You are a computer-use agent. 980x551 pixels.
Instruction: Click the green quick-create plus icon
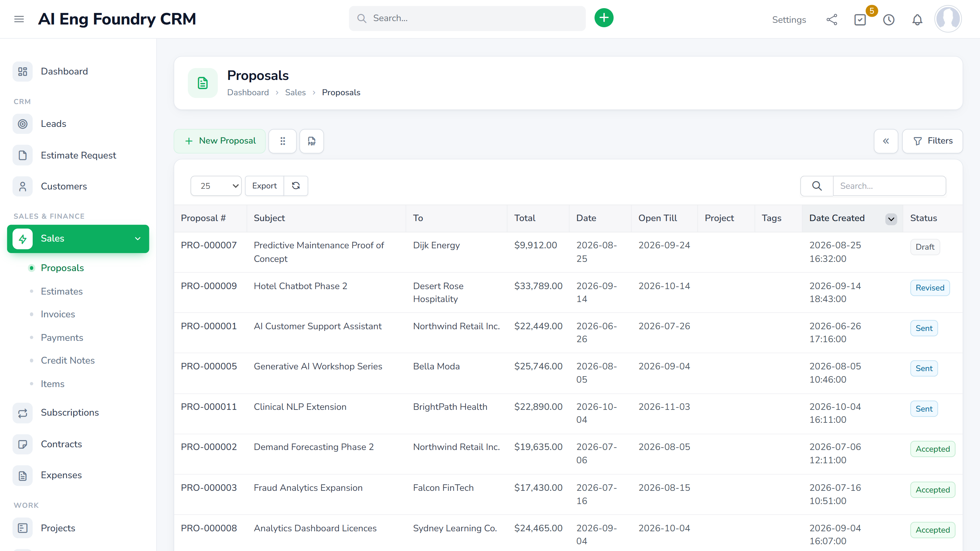(604, 18)
